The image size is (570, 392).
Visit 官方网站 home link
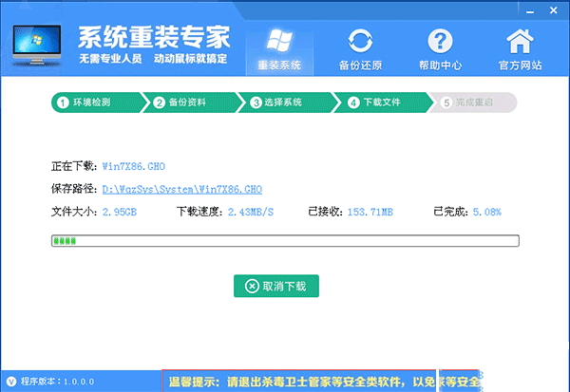pos(520,50)
